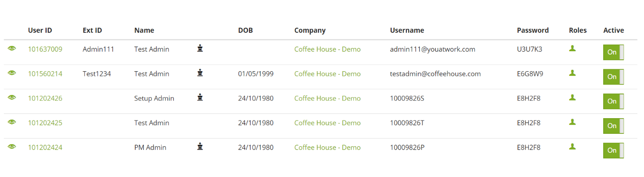Click chess-piece icon in Test1234 row
Screen dimensions: 644x177
(200, 73)
